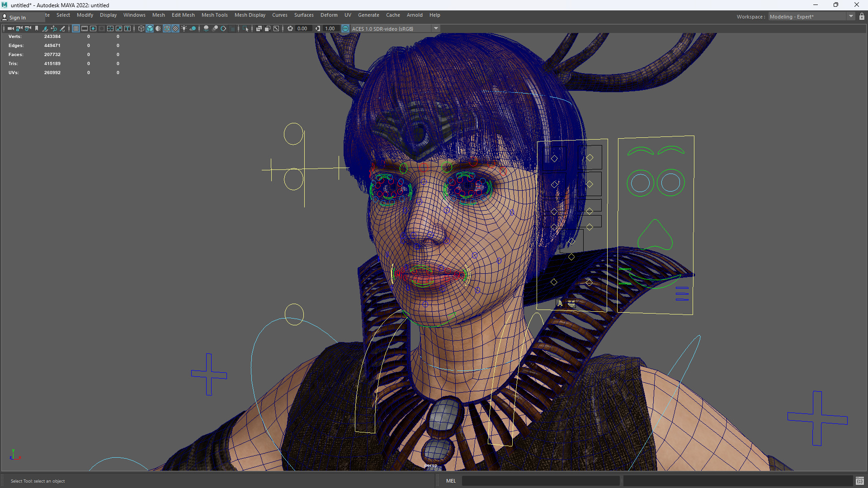The image size is (868, 488).
Task: Open the Generate menu
Action: [x=368, y=15]
